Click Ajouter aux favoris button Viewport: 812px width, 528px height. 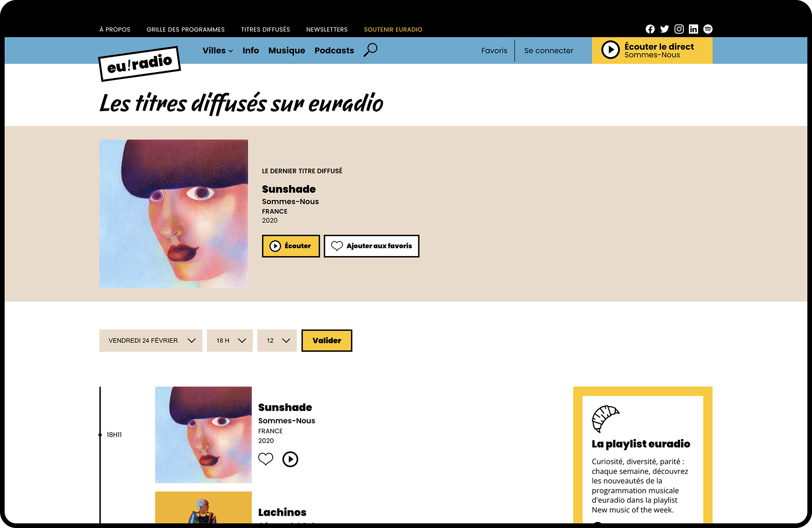pyautogui.click(x=371, y=246)
